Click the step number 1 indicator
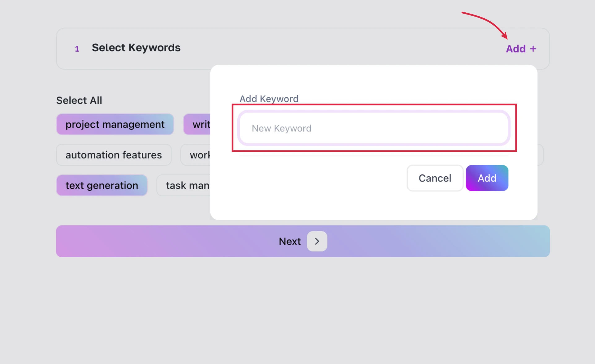 click(77, 49)
